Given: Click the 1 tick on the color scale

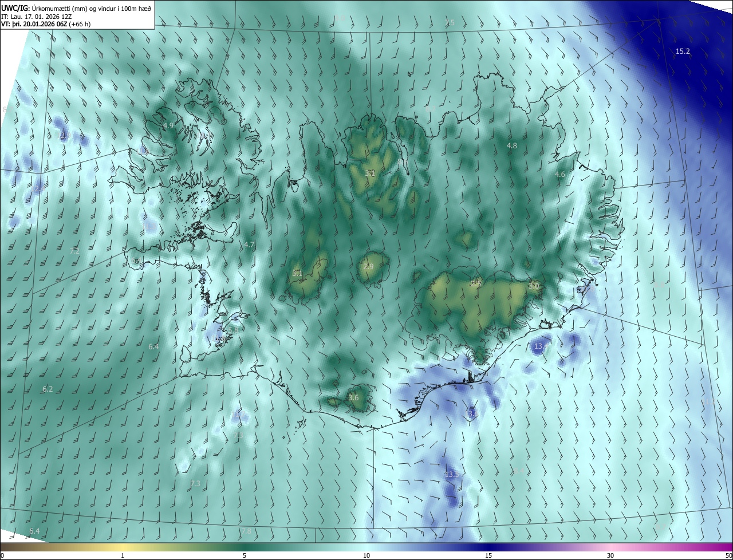Looking at the screenshot, I should point(123,556).
